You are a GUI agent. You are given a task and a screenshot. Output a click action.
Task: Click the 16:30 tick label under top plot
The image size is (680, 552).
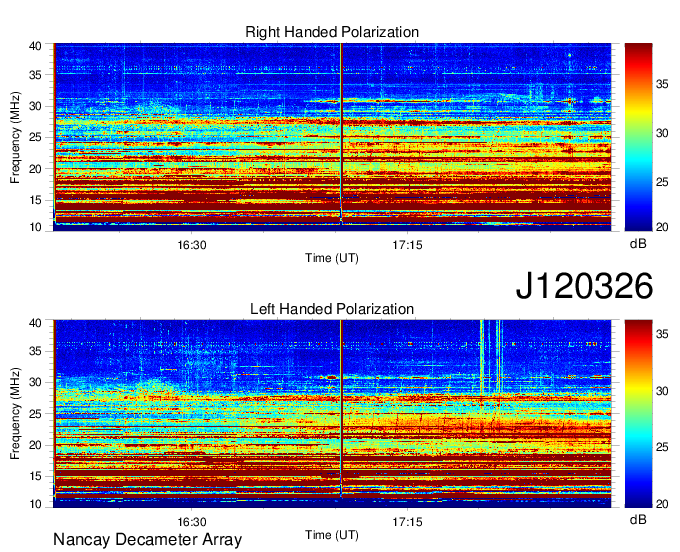coord(192,245)
